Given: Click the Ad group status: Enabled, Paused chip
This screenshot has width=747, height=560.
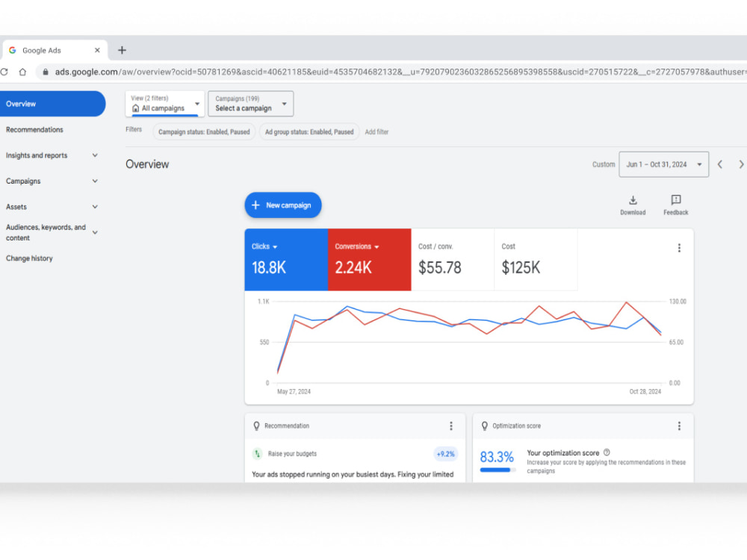Looking at the screenshot, I should pos(309,132).
